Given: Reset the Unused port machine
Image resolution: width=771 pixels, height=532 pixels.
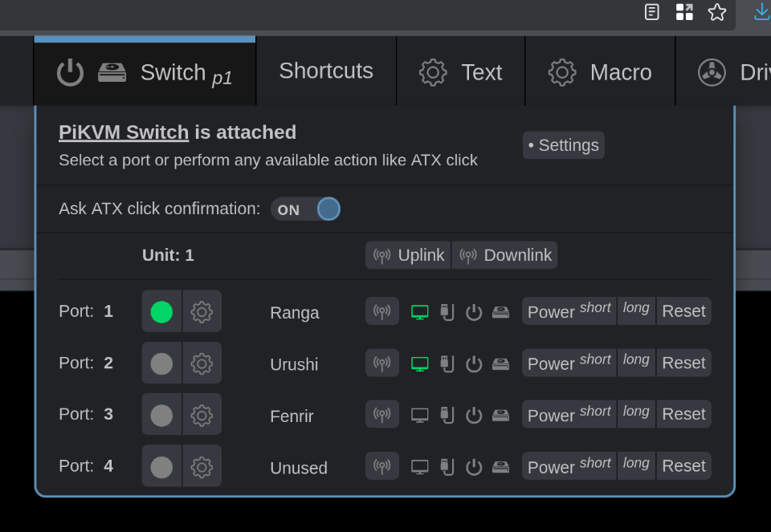Looking at the screenshot, I should [684, 465].
